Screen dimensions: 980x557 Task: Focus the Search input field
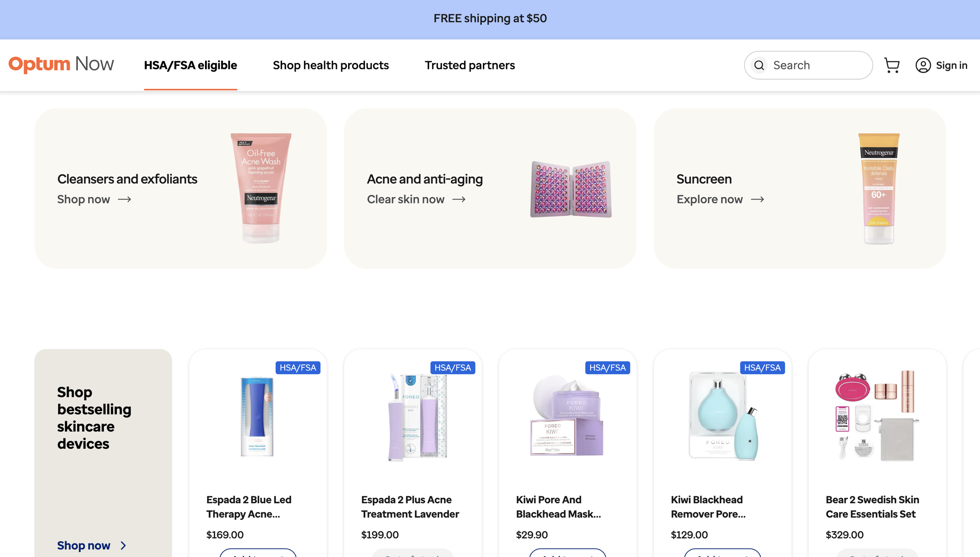coord(808,65)
